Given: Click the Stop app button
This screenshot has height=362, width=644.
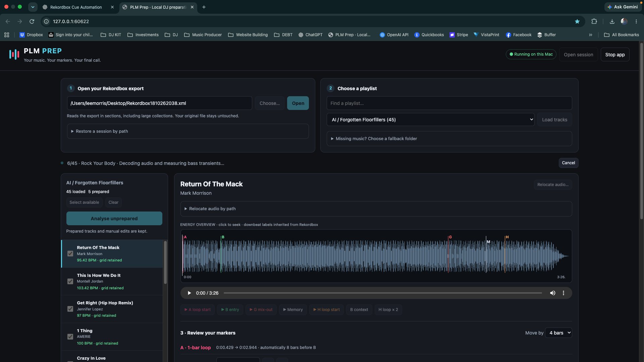Looking at the screenshot, I should pos(615,55).
